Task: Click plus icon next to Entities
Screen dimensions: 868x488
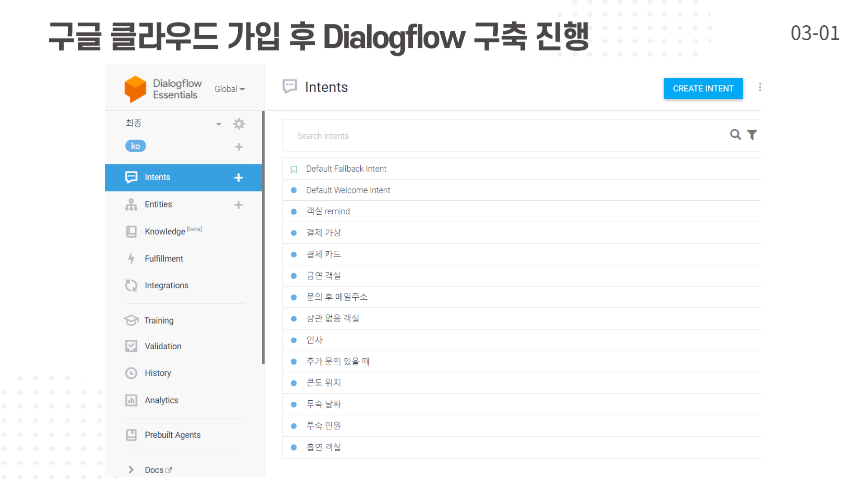Action: [238, 205]
